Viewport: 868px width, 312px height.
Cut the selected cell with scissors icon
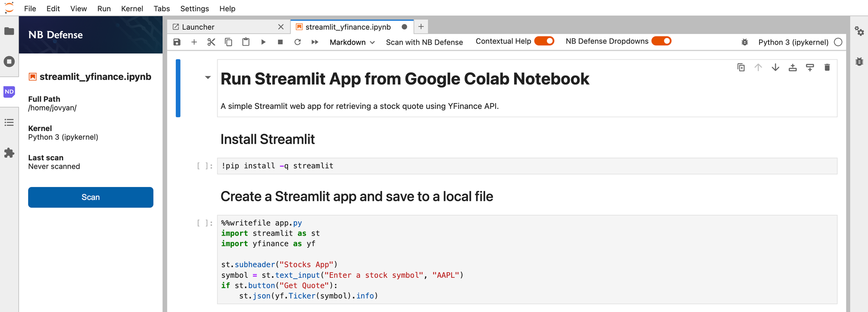click(x=211, y=42)
